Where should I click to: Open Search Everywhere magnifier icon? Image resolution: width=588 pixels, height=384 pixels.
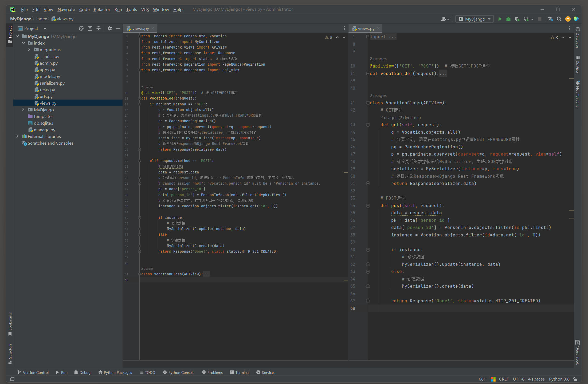coord(559,19)
